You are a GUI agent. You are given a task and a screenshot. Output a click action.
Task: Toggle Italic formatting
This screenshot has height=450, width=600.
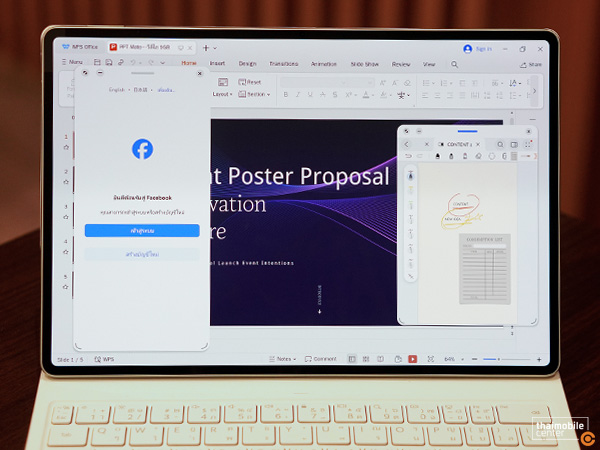tap(298, 95)
